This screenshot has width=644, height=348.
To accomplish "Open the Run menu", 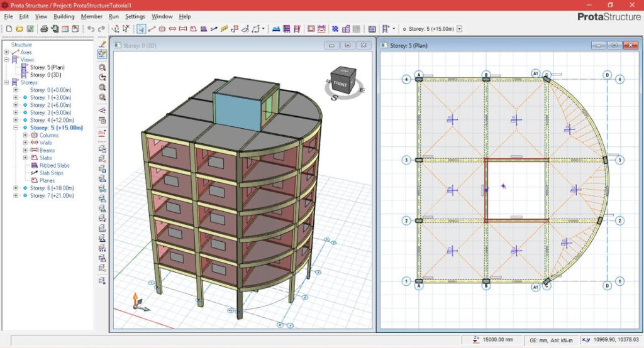I will (x=114, y=16).
